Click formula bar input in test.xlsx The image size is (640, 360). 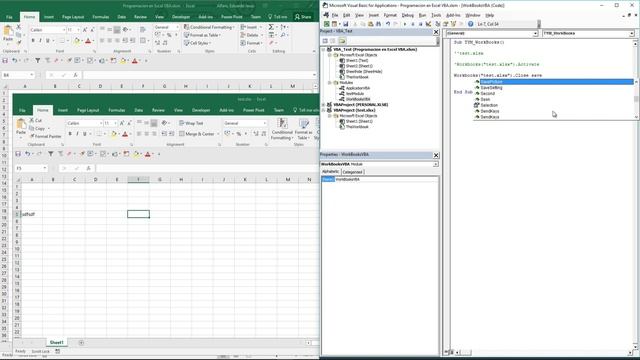207,168
